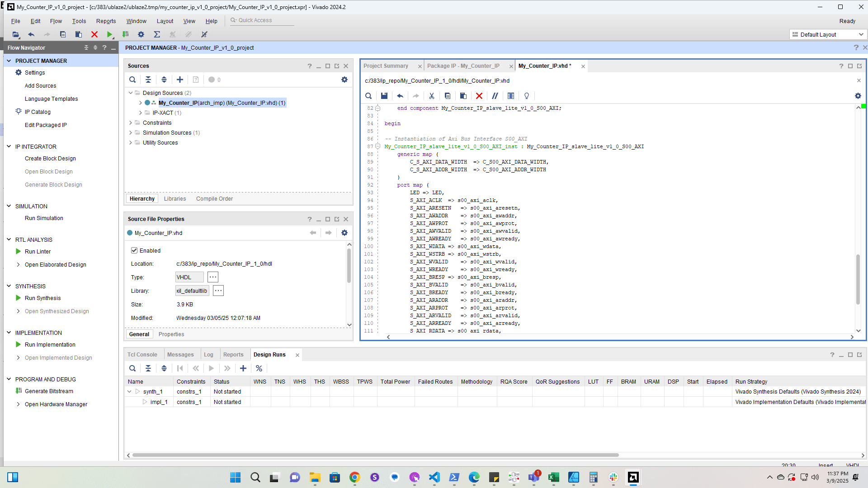Switch to the Tcl Console tab
The image size is (868, 488).
pyautogui.click(x=142, y=355)
